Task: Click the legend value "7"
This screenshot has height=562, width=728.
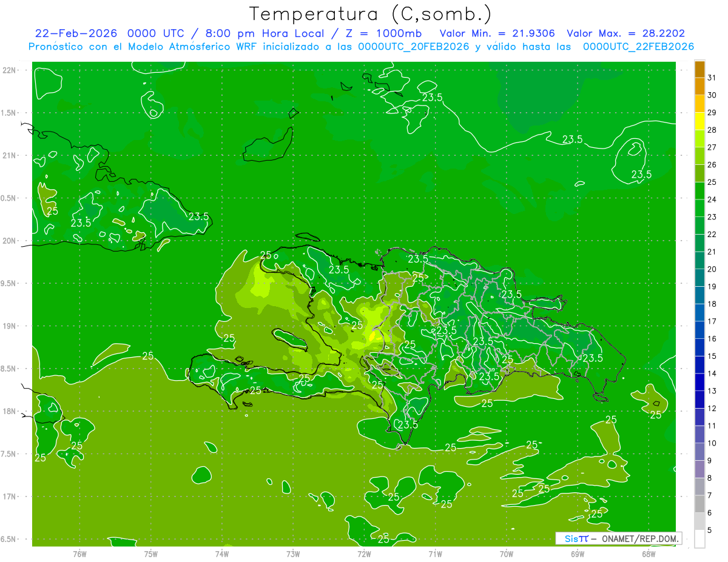Action: pos(710,495)
